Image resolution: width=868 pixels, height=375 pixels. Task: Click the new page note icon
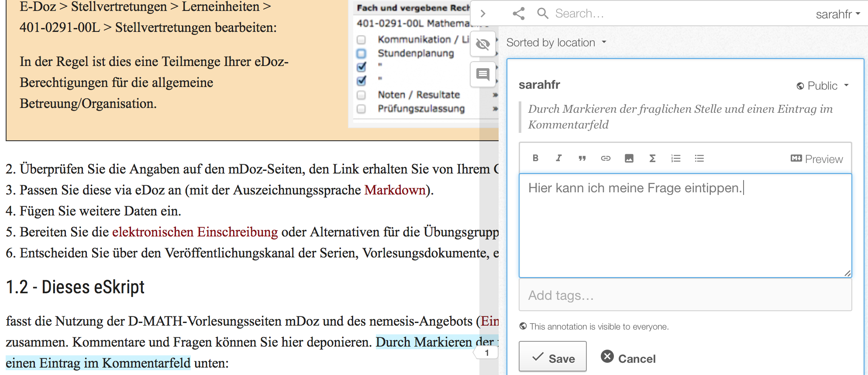[483, 74]
